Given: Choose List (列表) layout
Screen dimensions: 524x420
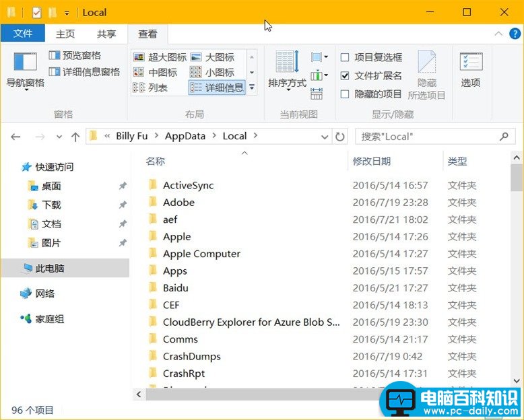Looking at the screenshot, I should point(150,87).
